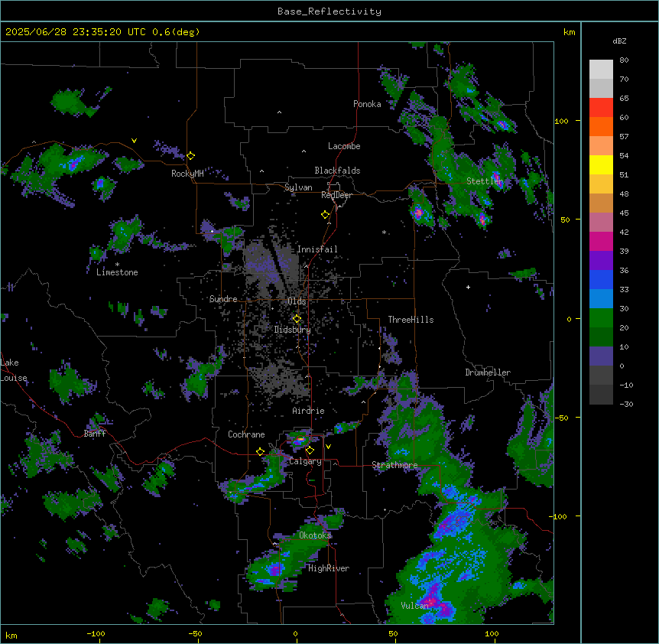
Task: Click the km unit label at bottom left
Action: point(11,635)
